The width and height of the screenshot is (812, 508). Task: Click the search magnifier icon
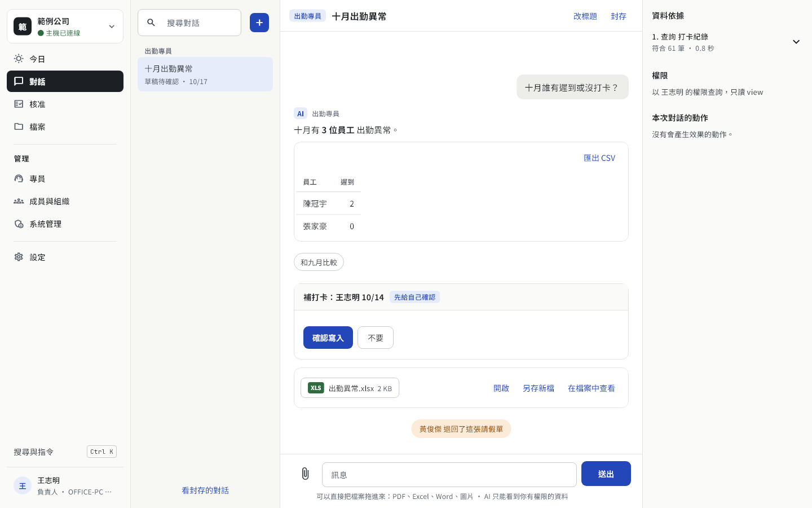[x=151, y=23]
